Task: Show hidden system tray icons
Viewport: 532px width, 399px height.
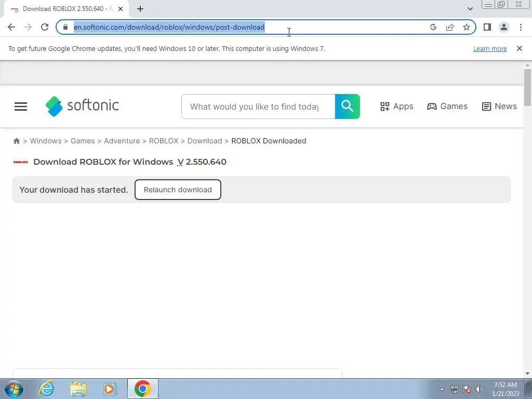Action: 442,389
